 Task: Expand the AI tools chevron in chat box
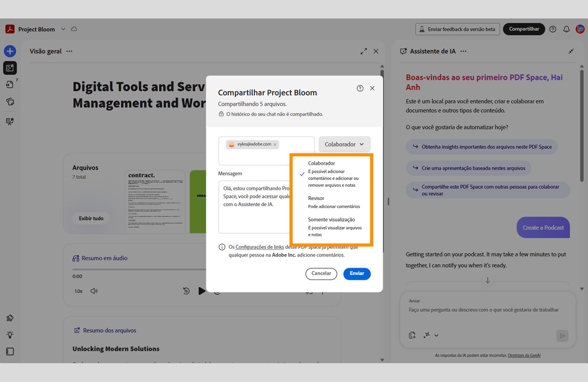click(436, 336)
